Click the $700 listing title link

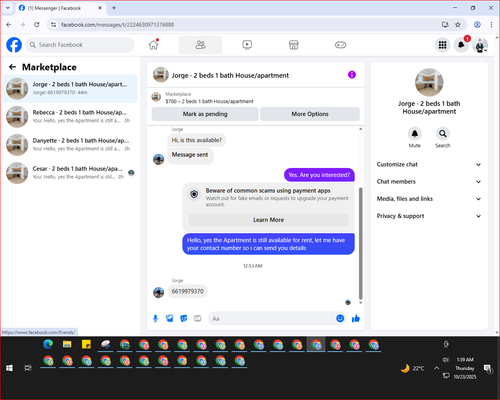[x=209, y=101]
